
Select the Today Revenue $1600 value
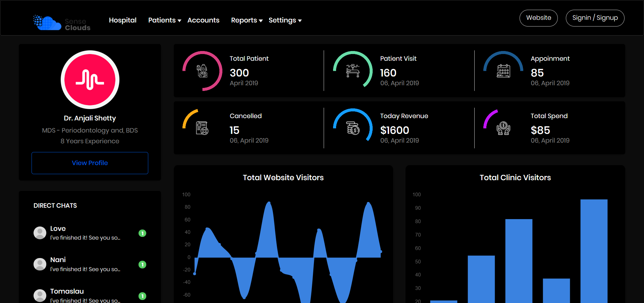coord(395,130)
